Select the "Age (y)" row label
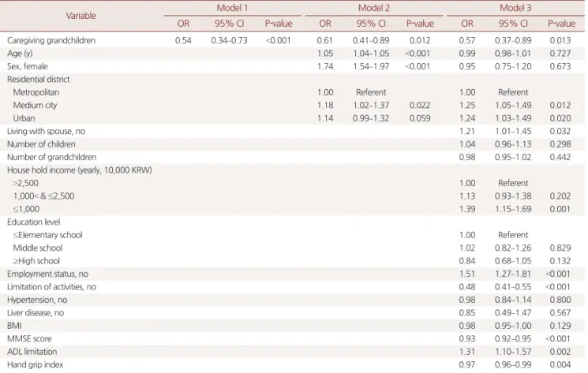Screen dimensions: 588x373 pos(20,54)
